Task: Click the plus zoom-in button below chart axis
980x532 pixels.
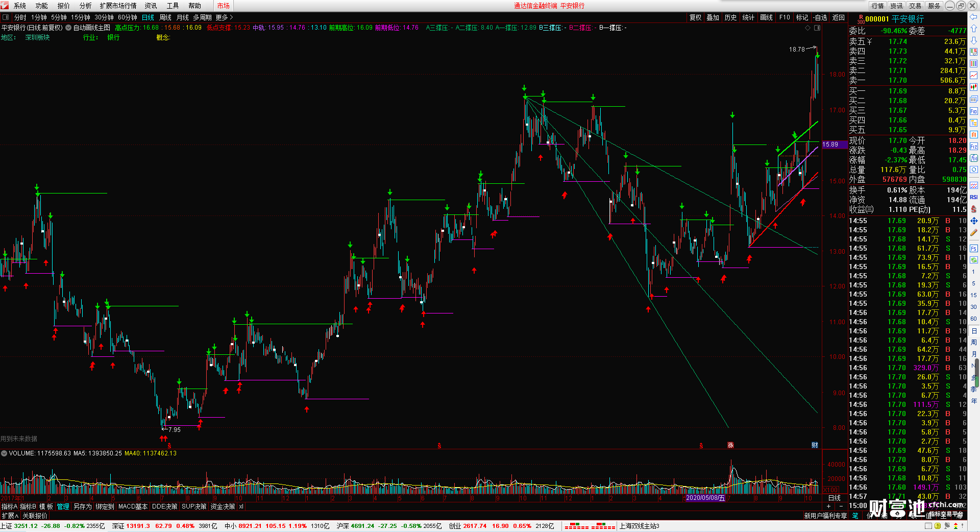Action: [828, 506]
